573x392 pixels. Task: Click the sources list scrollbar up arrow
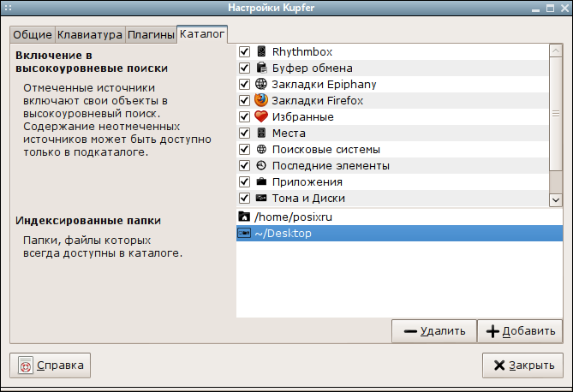coord(556,50)
